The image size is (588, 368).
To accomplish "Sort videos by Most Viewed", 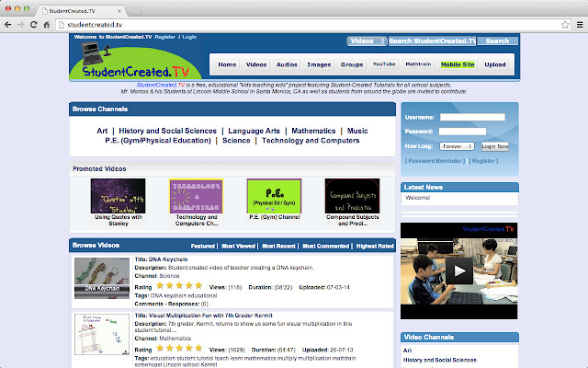I will pos(239,246).
